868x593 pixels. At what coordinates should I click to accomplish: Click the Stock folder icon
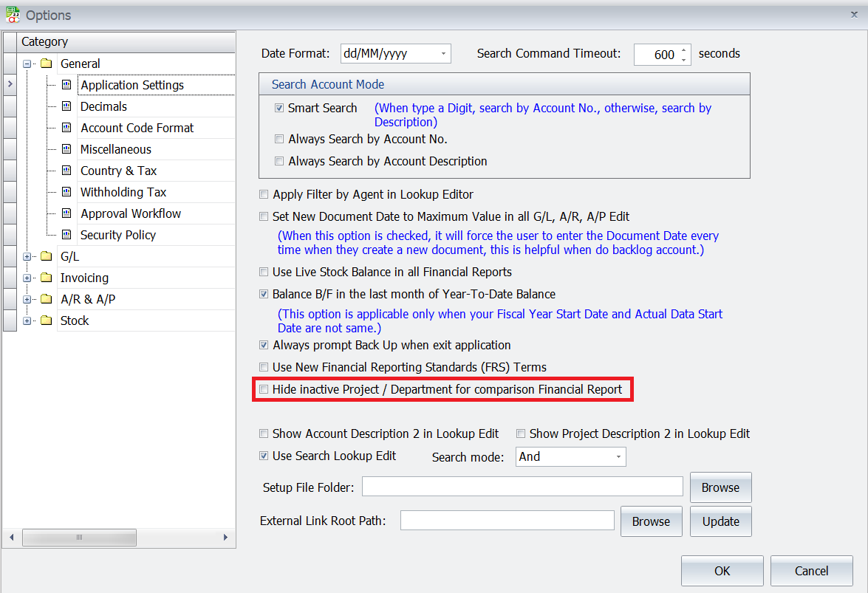[x=47, y=321]
